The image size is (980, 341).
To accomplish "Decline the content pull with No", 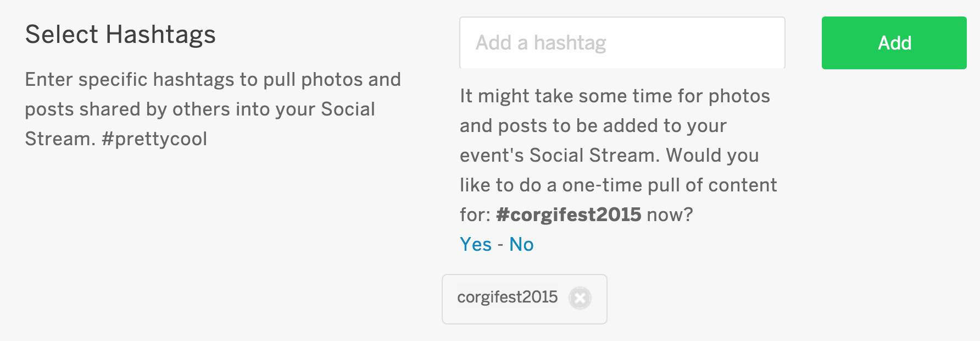I will (521, 244).
